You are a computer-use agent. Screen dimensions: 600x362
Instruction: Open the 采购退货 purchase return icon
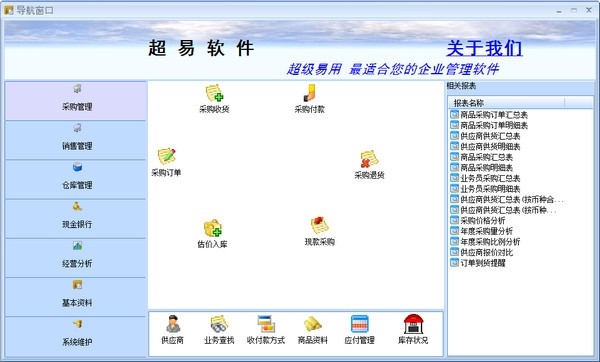(369, 159)
